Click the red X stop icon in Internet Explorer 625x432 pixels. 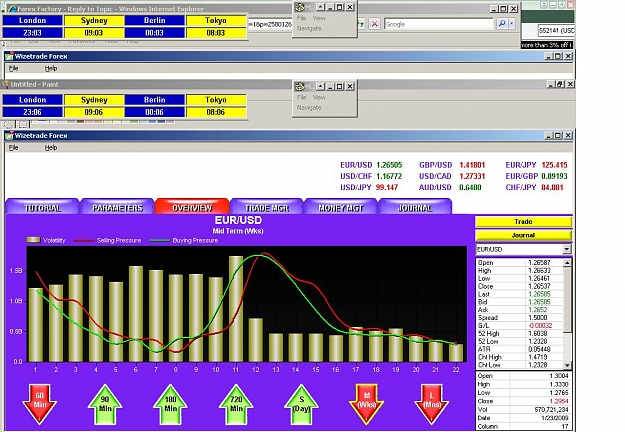coord(374,24)
